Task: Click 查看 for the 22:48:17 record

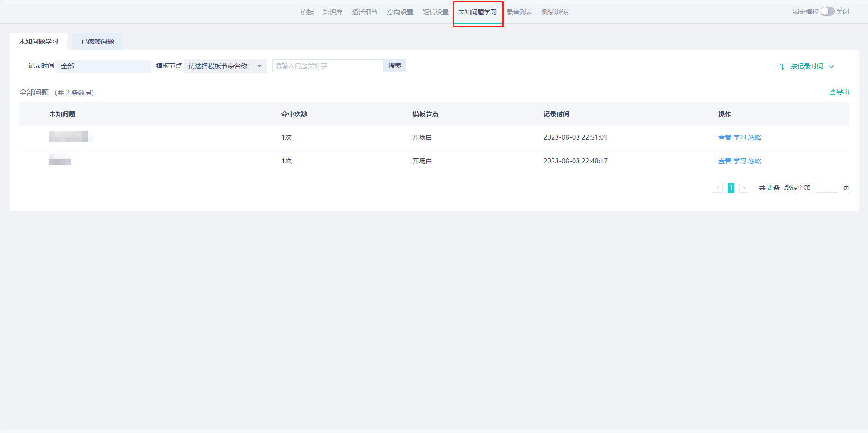Action: tap(725, 161)
